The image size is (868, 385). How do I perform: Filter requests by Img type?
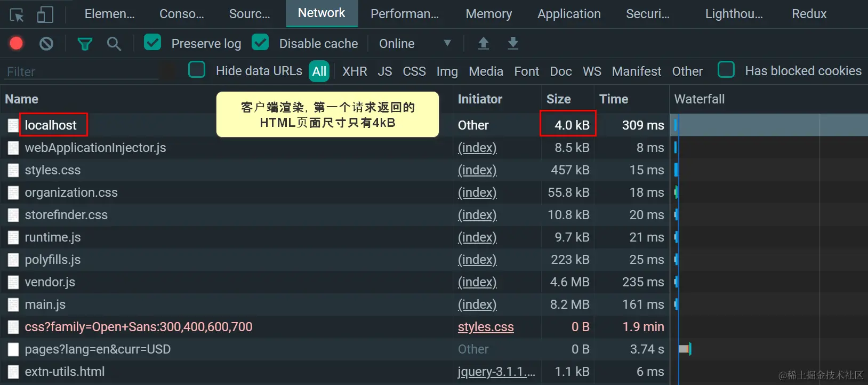click(447, 71)
